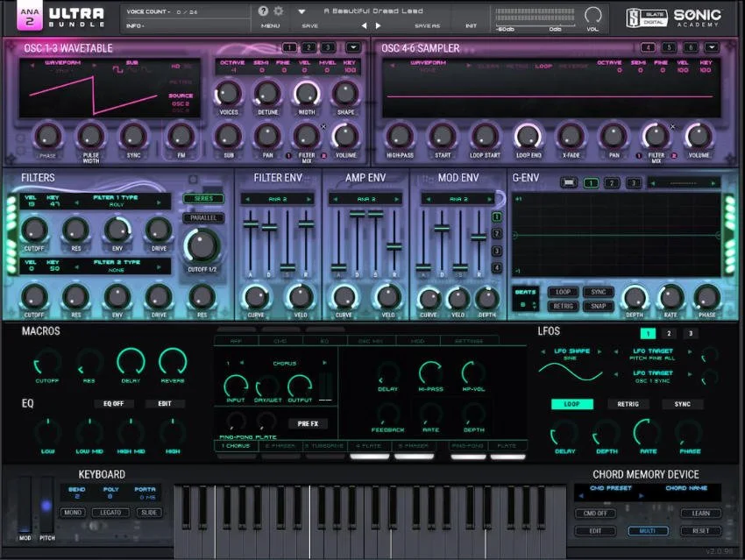Toggle sampler LOOP option
This screenshot has height=560, width=745.
click(x=543, y=66)
